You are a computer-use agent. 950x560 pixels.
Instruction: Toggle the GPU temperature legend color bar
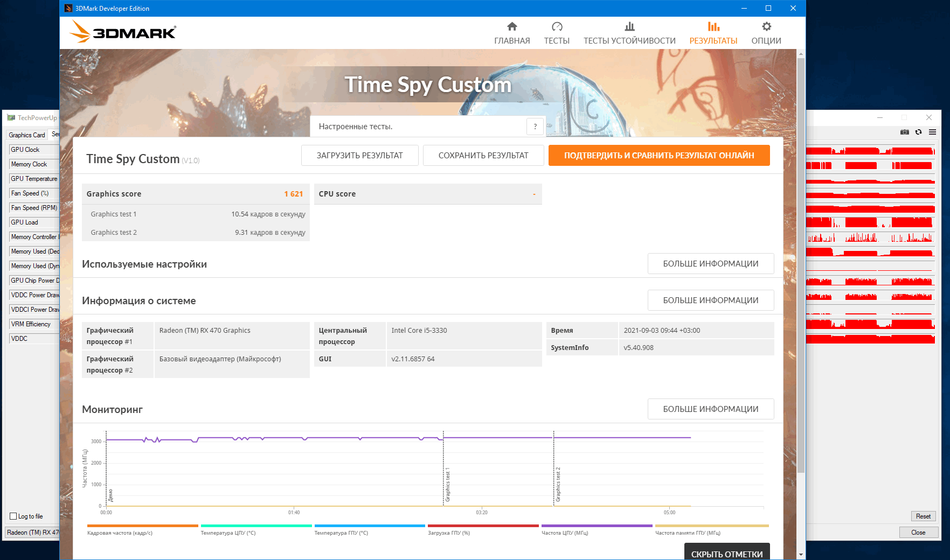(x=370, y=526)
